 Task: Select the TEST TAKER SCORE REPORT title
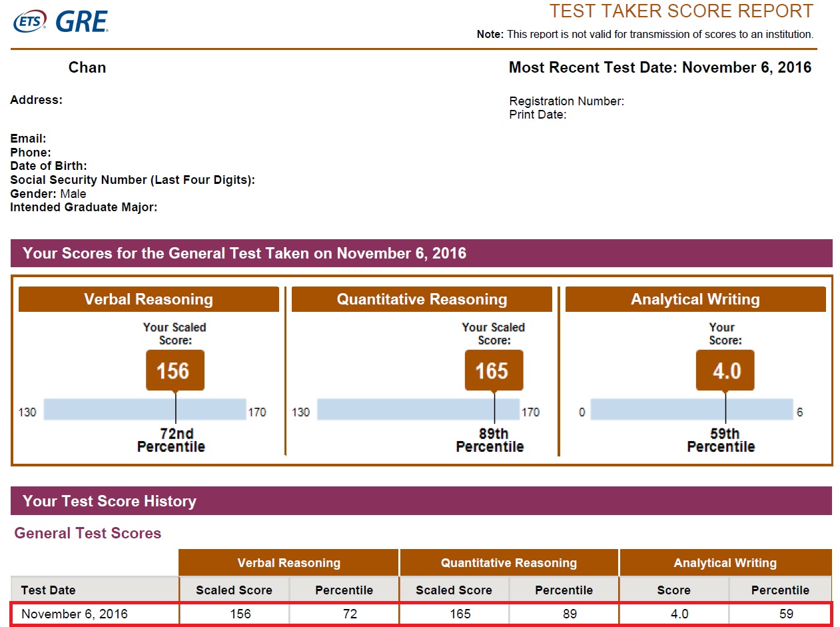tap(681, 11)
